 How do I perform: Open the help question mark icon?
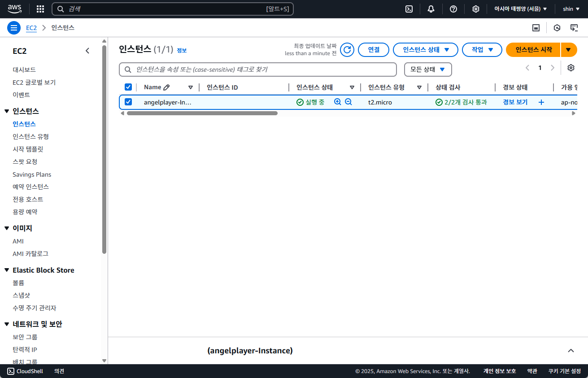(453, 9)
